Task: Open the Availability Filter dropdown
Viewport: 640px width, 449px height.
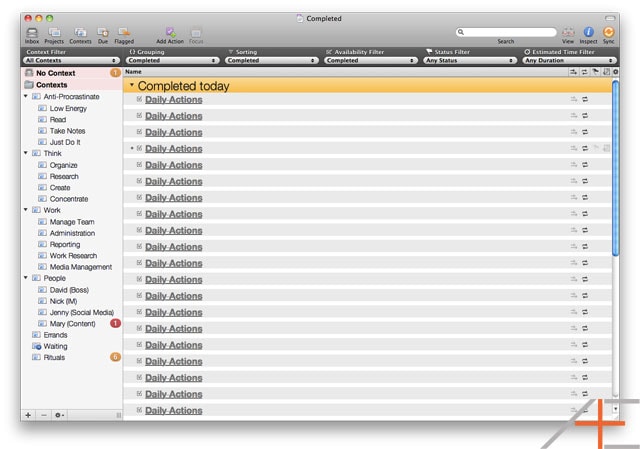Action: coord(371,60)
